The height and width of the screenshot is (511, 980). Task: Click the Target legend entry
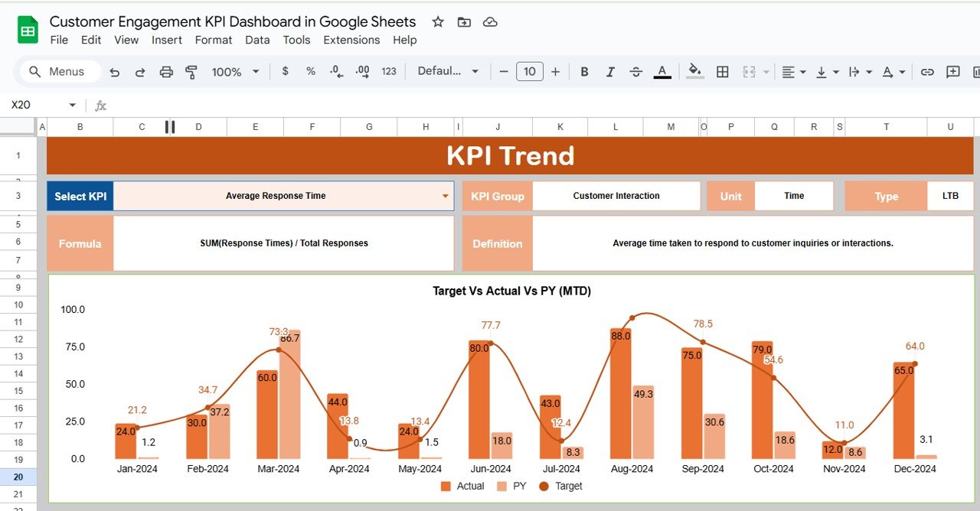coord(560,486)
